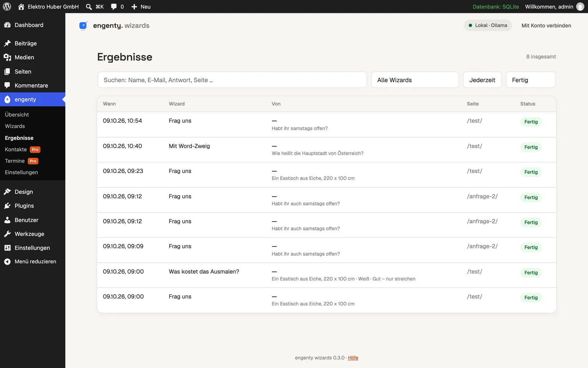The height and width of the screenshot is (368, 588).
Task: Open the Fertig status filter dropdown
Action: pyautogui.click(x=531, y=80)
